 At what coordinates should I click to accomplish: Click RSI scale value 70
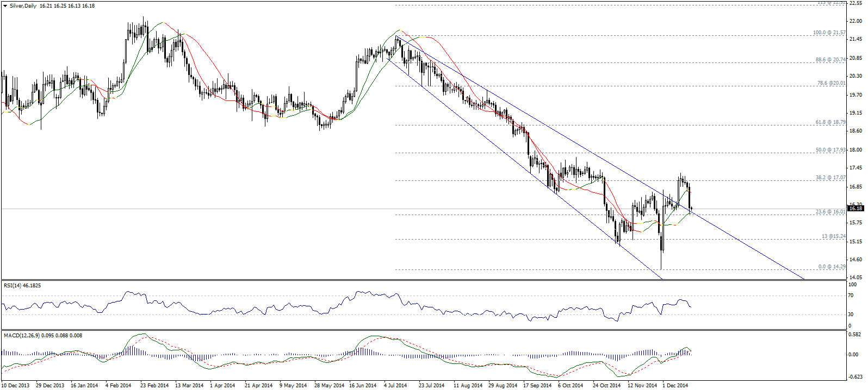coord(852,296)
